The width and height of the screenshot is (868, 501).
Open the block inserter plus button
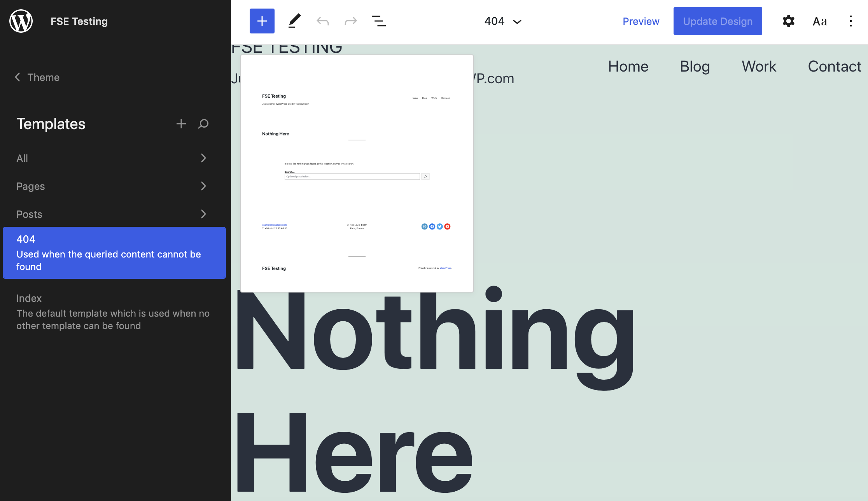(262, 21)
